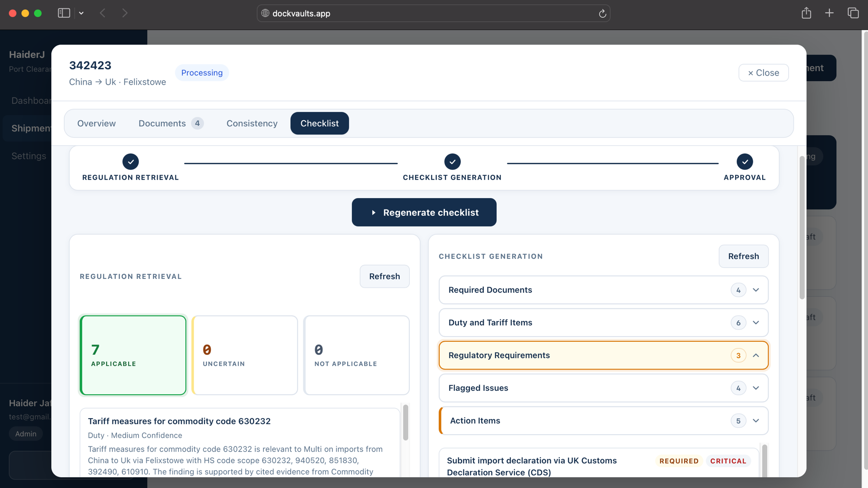Click the Share icon in Safari toolbar

(x=806, y=13)
